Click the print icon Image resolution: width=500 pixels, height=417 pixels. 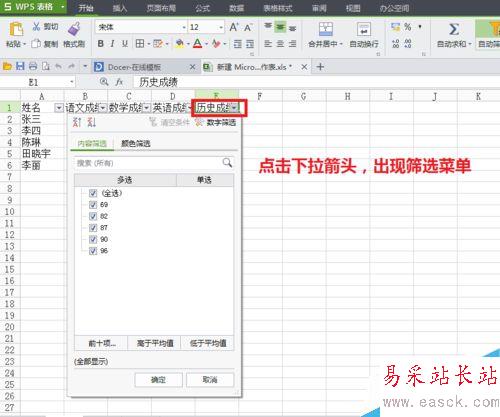[x=33, y=67]
